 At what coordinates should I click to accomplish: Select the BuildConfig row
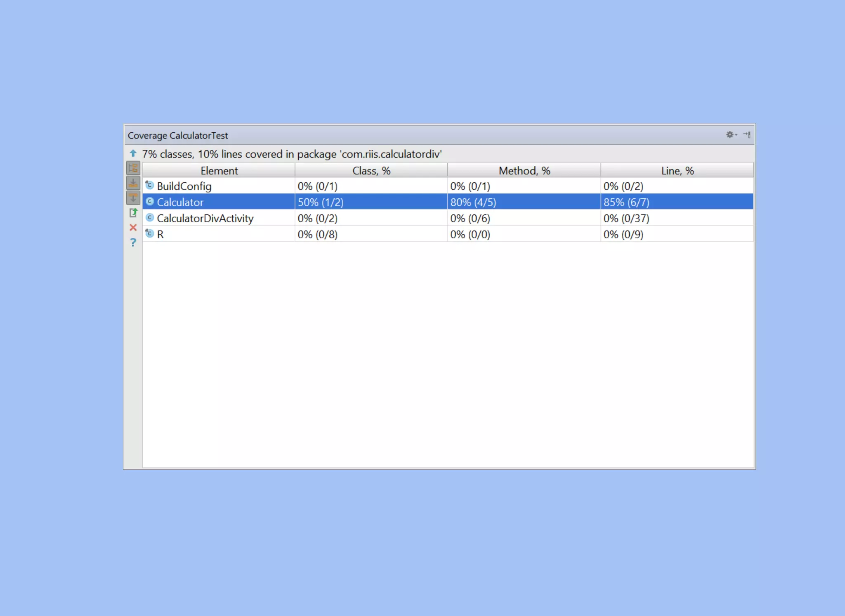pyautogui.click(x=184, y=186)
